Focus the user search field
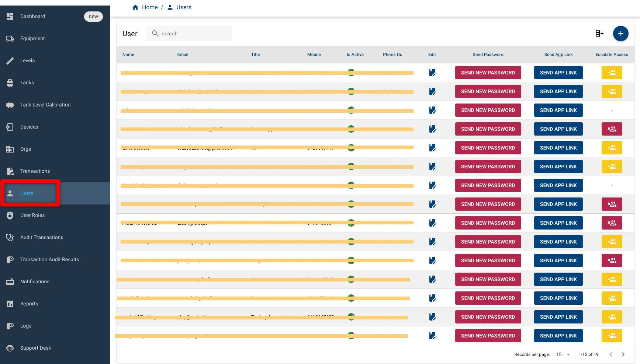This screenshot has height=364, width=640. [189, 34]
